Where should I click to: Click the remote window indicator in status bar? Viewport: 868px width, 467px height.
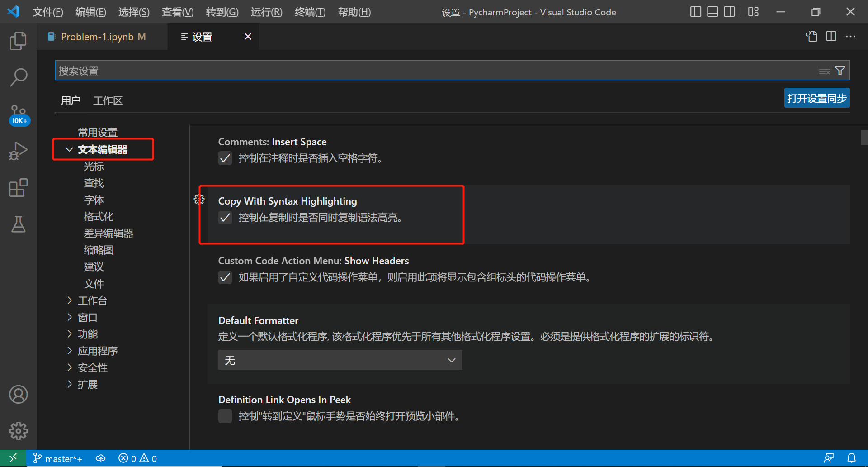pos(13,458)
